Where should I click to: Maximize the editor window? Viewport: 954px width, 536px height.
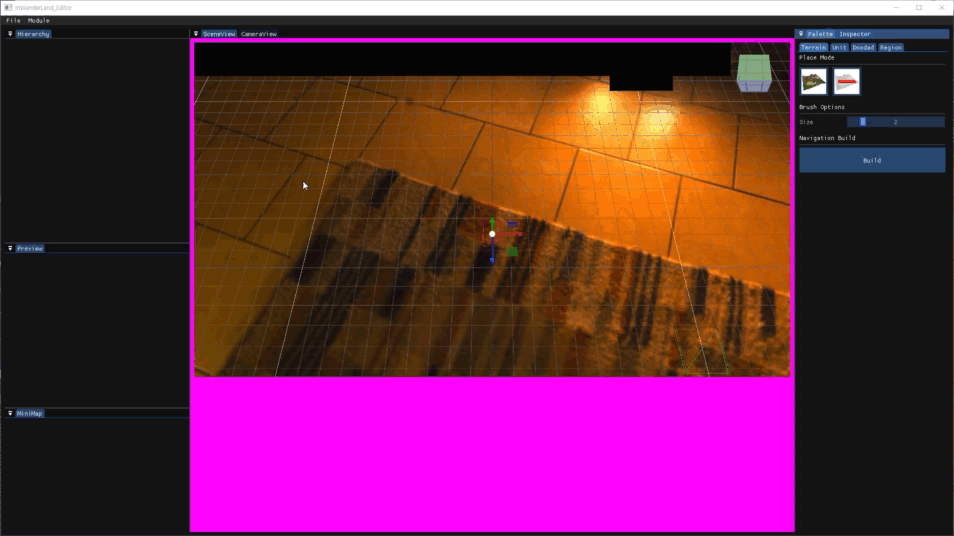(919, 7)
